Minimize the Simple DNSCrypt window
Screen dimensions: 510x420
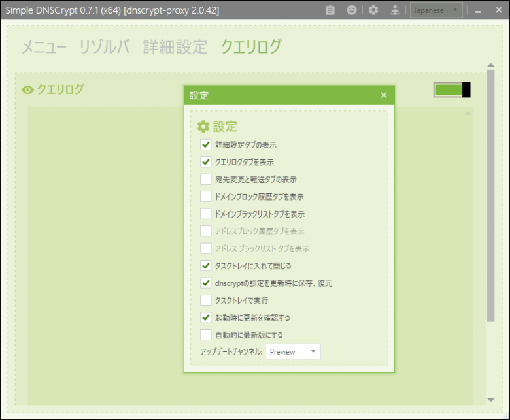coord(478,10)
